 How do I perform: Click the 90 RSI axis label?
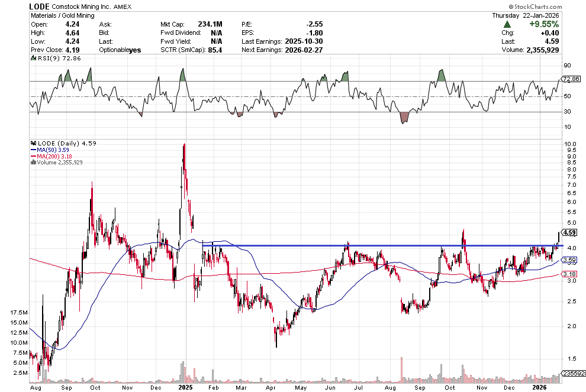567,66
